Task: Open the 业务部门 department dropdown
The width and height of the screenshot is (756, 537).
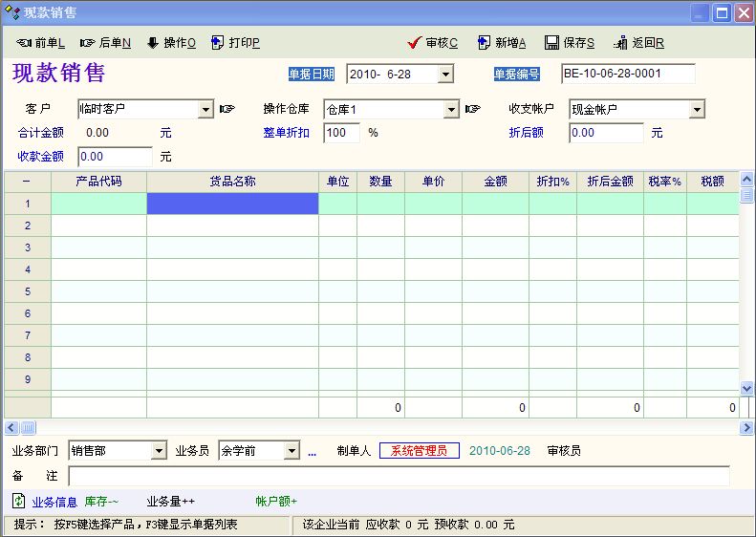Action: (159, 451)
